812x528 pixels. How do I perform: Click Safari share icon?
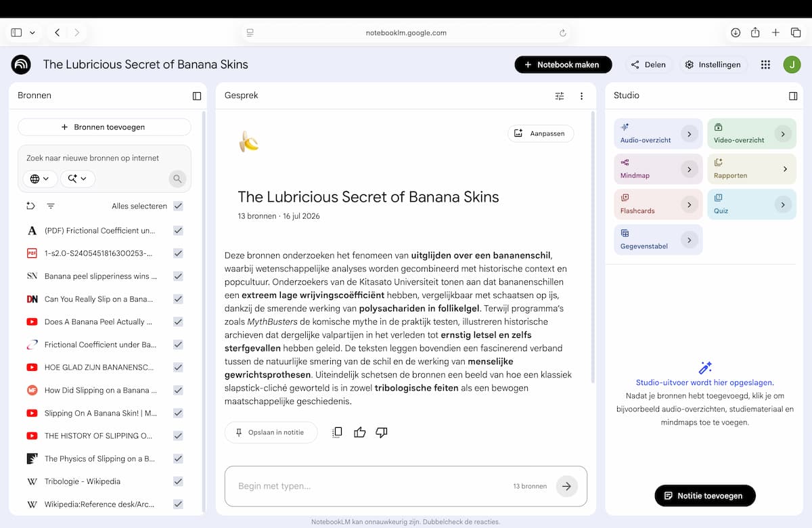(756, 32)
